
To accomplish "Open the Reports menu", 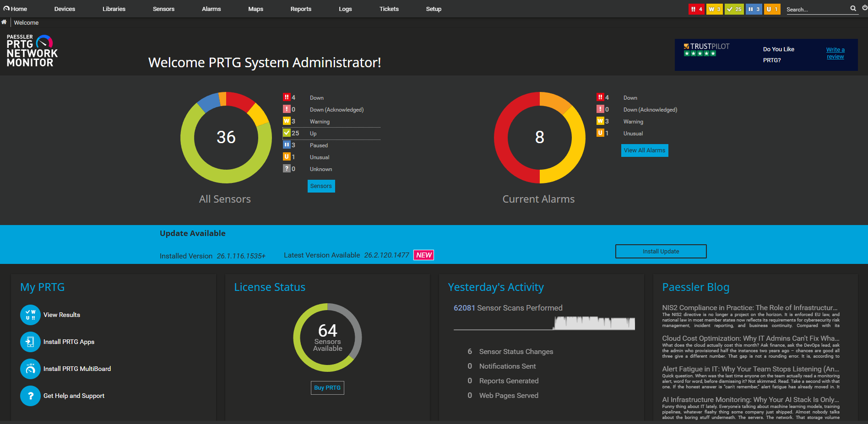I will pos(301,9).
